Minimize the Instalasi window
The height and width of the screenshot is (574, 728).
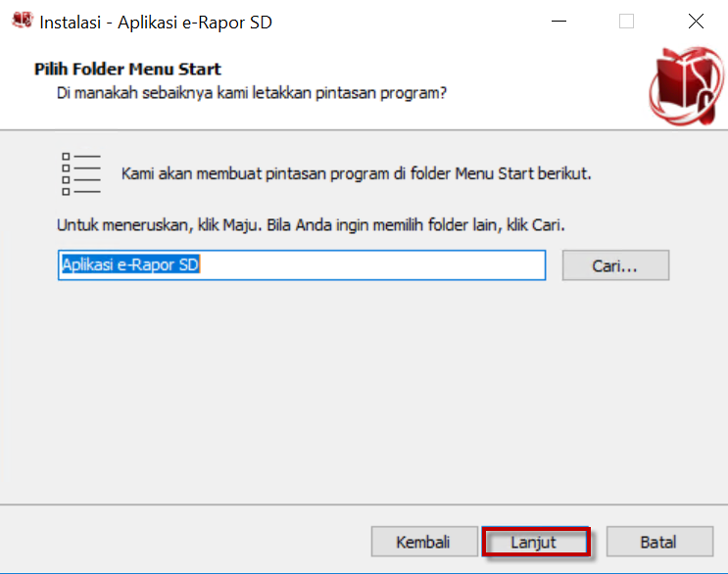[558, 22]
